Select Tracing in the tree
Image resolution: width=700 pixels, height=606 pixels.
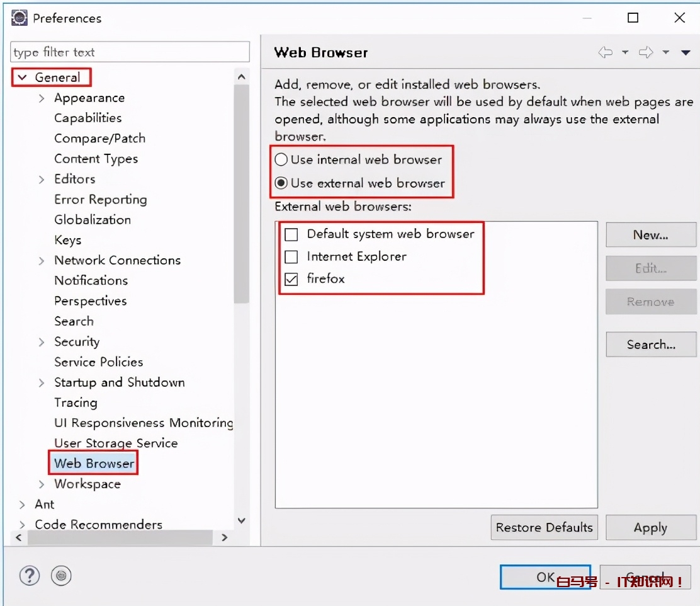click(x=76, y=403)
